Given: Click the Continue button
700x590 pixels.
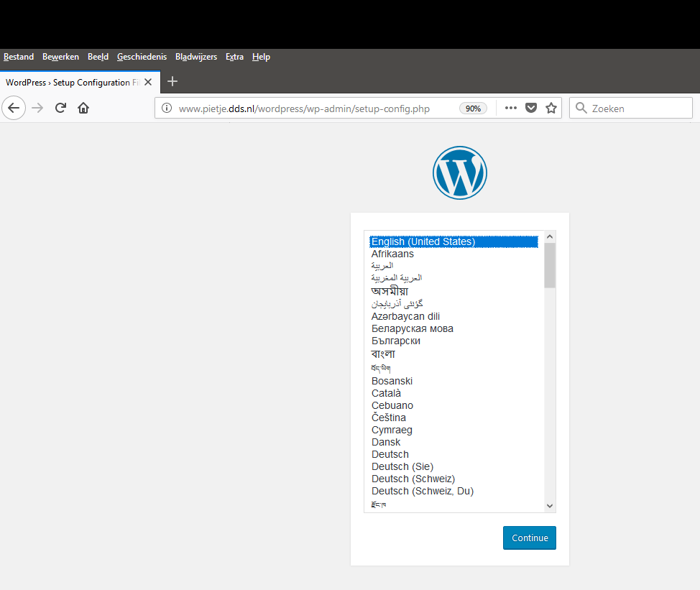Looking at the screenshot, I should tap(530, 538).
